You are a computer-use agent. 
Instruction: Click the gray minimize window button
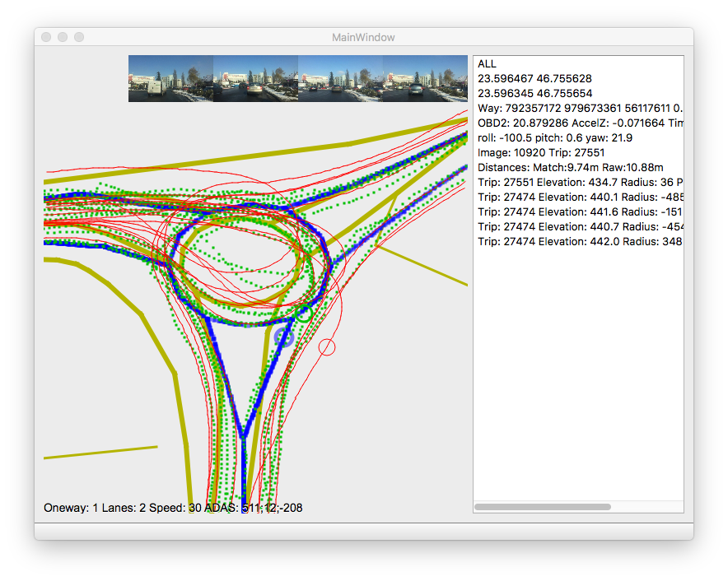(63, 37)
